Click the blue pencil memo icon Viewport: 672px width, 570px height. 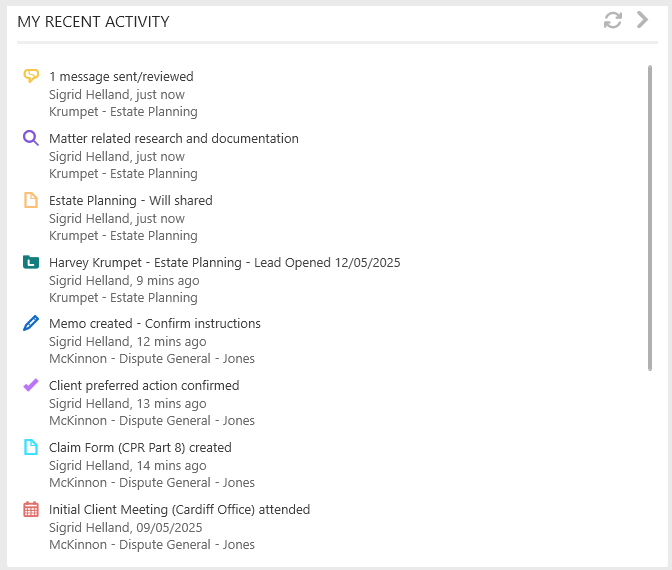31,323
